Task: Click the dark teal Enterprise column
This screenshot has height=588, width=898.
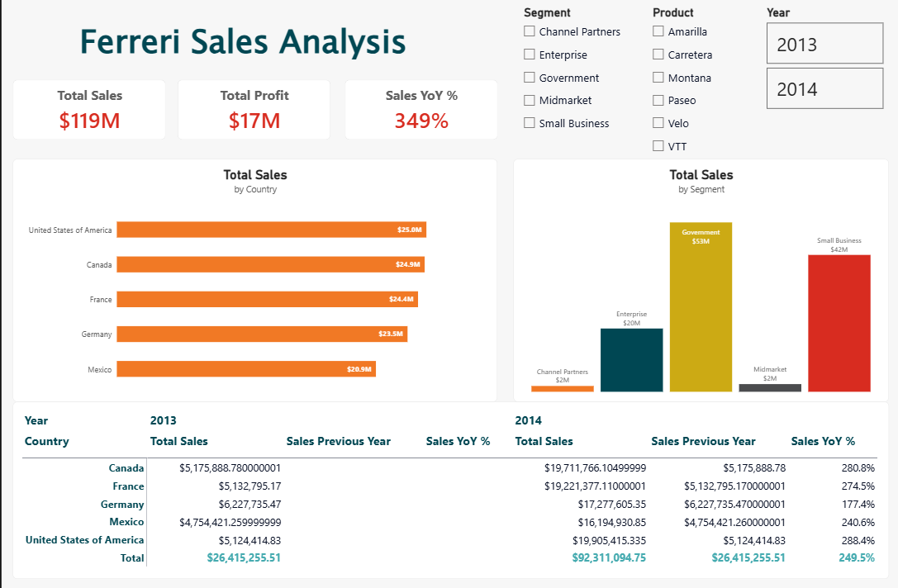Action: point(632,360)
